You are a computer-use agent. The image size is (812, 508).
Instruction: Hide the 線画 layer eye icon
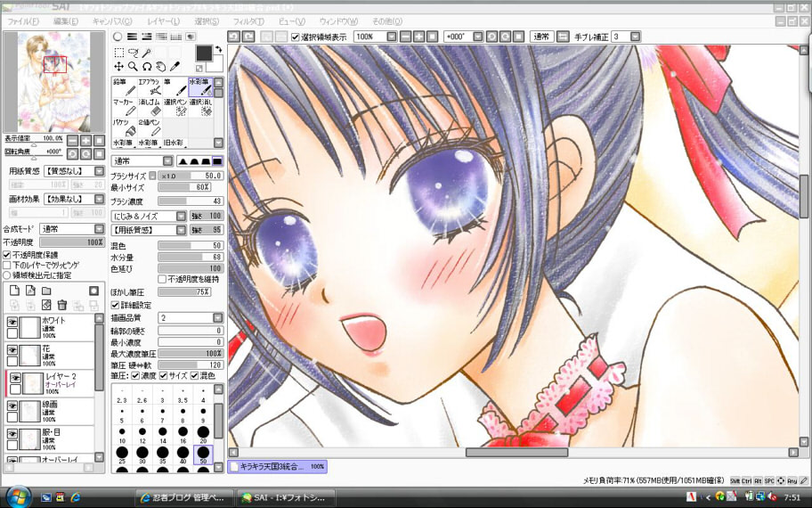(x=12, y=406)
